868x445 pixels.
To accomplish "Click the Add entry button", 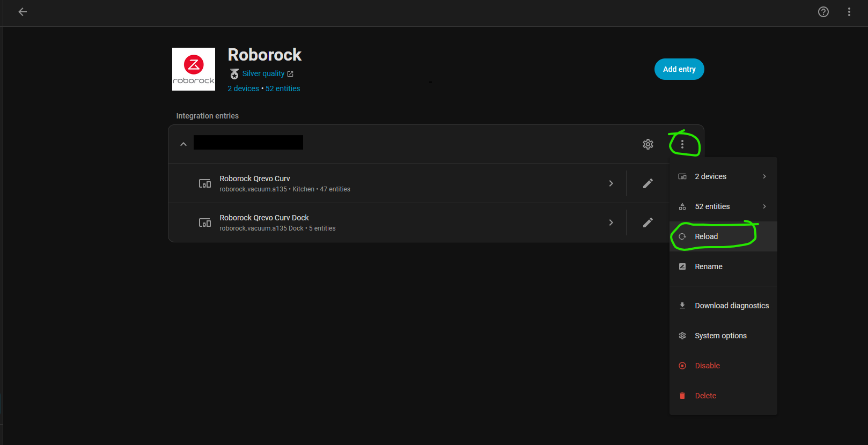I will click(x=679, y=69).
